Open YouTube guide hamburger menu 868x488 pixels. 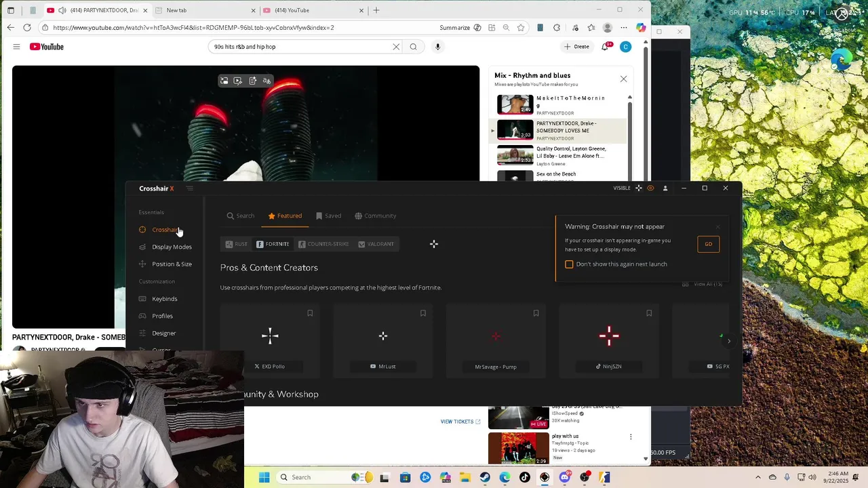click(x=16, y=47)
